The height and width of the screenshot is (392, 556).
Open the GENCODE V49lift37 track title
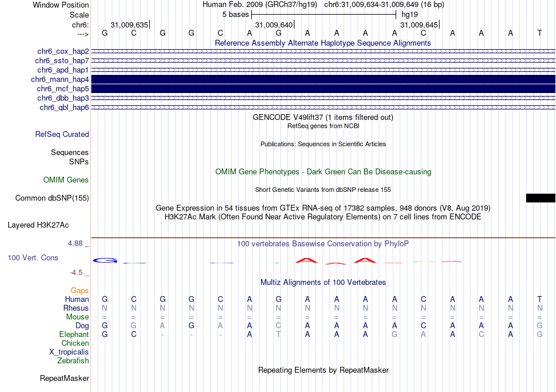(x=323, y=118)
